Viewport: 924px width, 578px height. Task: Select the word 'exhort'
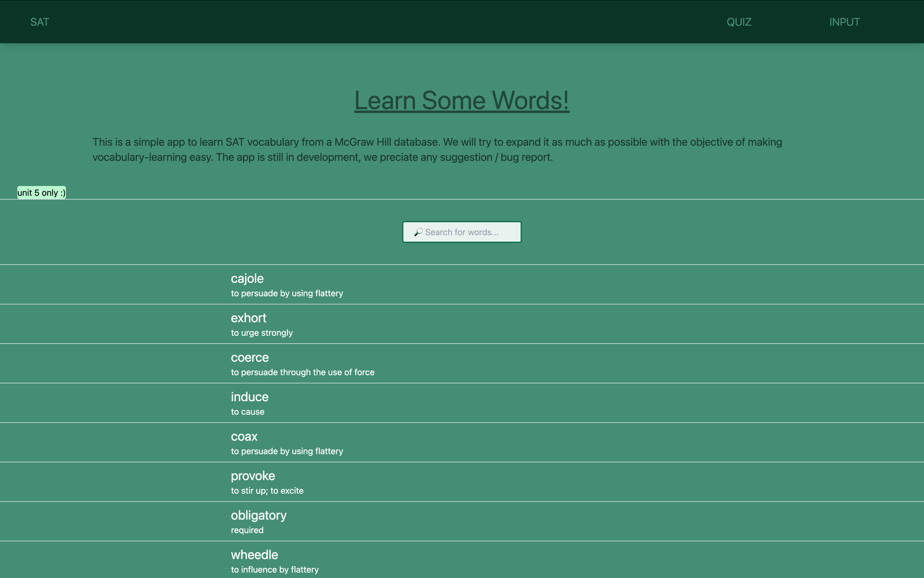tap(248, 318)
